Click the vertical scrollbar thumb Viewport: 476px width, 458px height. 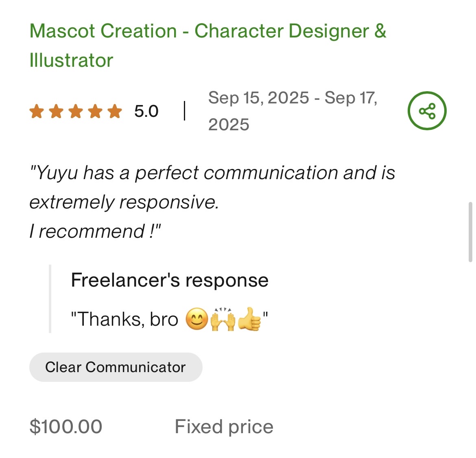(470, 231)
